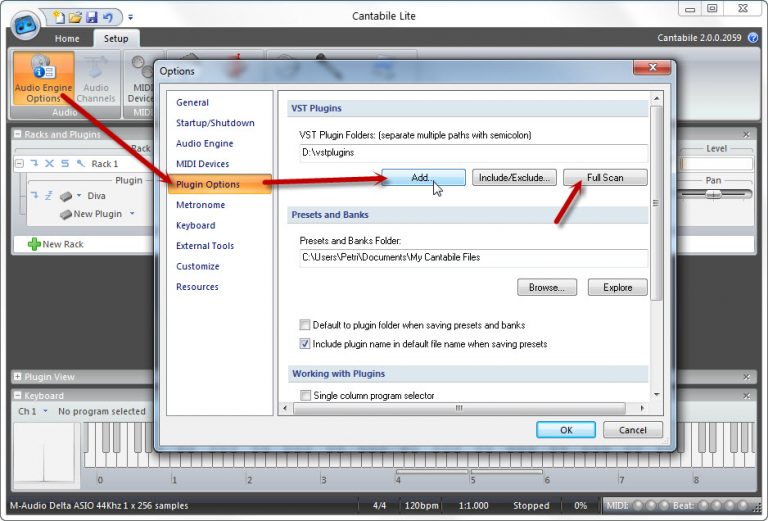
Task: Click the Rack 1 S solo icon
Action: click(x=65, y=164)
